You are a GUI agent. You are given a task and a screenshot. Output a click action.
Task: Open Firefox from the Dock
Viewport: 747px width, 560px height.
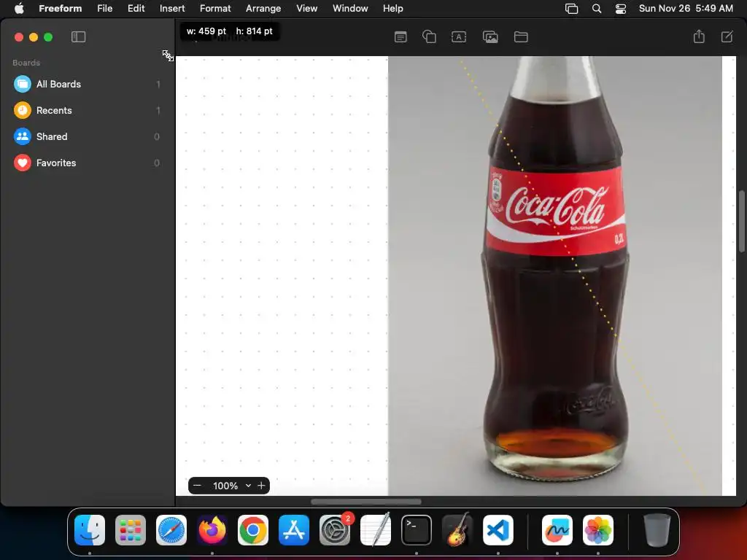coord(212,530)
